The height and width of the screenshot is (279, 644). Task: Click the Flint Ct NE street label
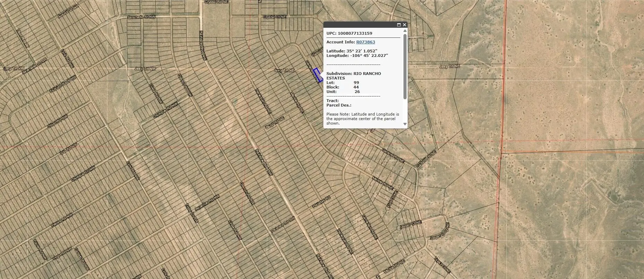click(392, 199)
